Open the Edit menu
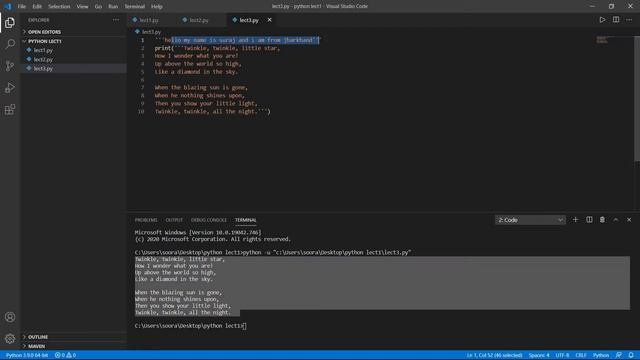The height and width of the screenshot is (360, 640). coord(37,7)
